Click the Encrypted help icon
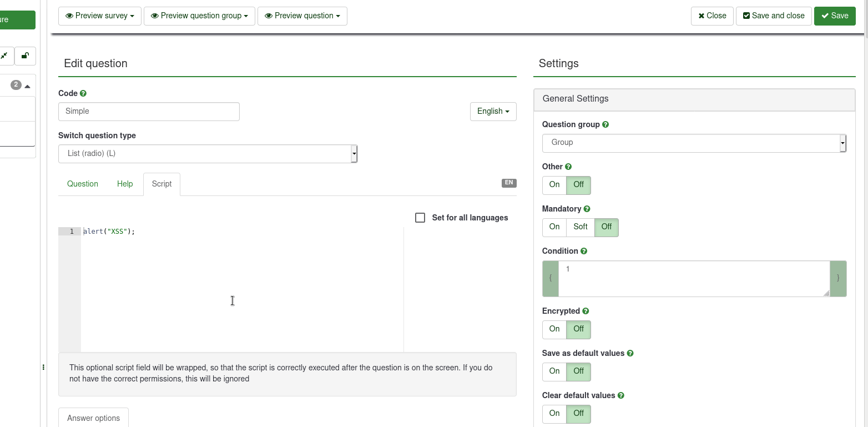This screenshot has width=868, height=427. (586, 311)
